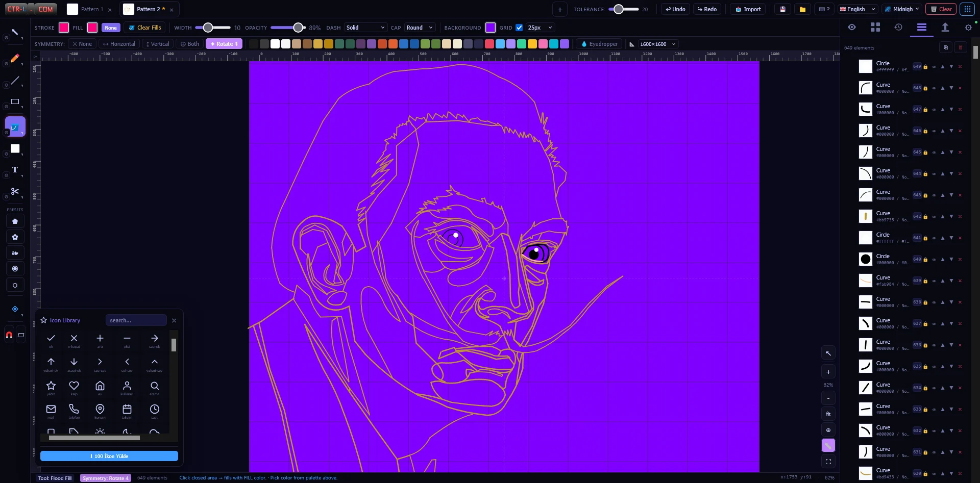Select the Scissors cut tool
The height and width of the screenshot is (483, 980).
coord(15,192)
